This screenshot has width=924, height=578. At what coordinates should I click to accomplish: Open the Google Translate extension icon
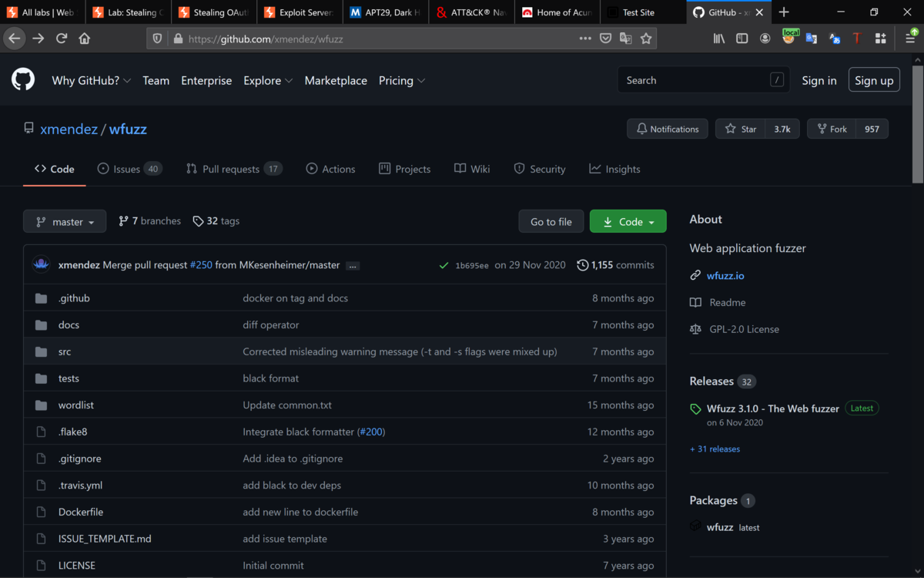coord(812,39)
